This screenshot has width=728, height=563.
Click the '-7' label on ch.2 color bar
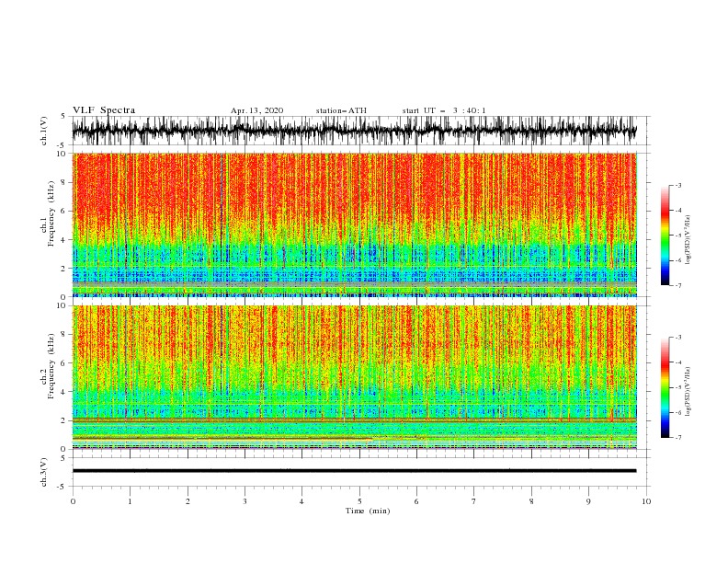click(x=677, y=437)
